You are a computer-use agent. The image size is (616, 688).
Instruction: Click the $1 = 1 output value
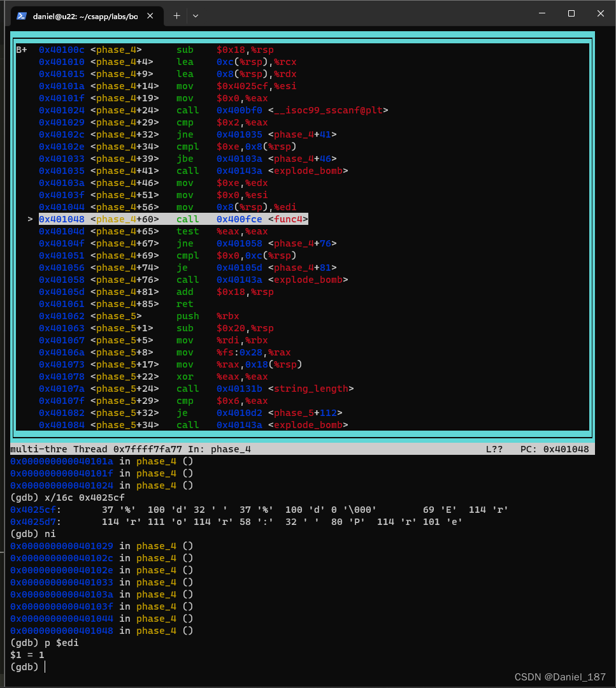point(27,655)
